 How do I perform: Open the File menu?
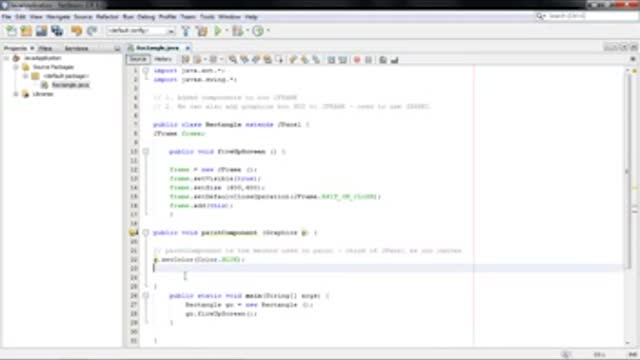[6, 17]
